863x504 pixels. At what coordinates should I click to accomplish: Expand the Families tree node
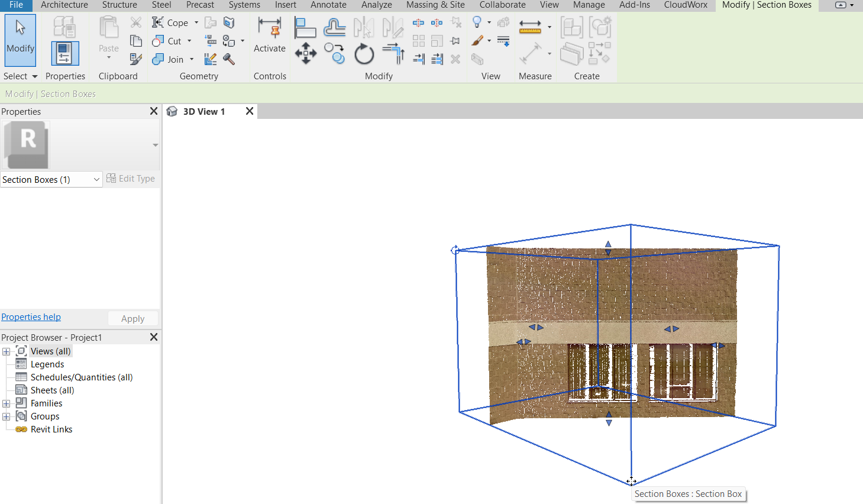click(x=7, y=403)
